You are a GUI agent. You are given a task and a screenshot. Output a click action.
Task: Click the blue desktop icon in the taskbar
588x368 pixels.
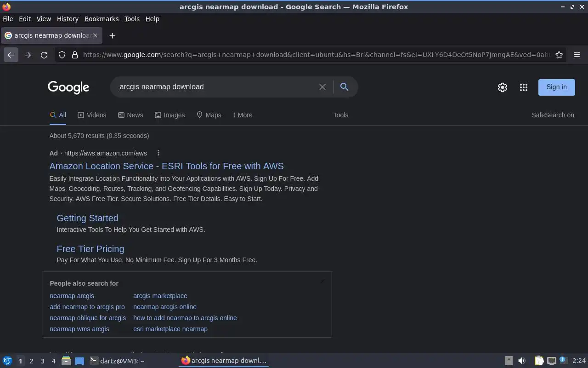coord(79,361)
